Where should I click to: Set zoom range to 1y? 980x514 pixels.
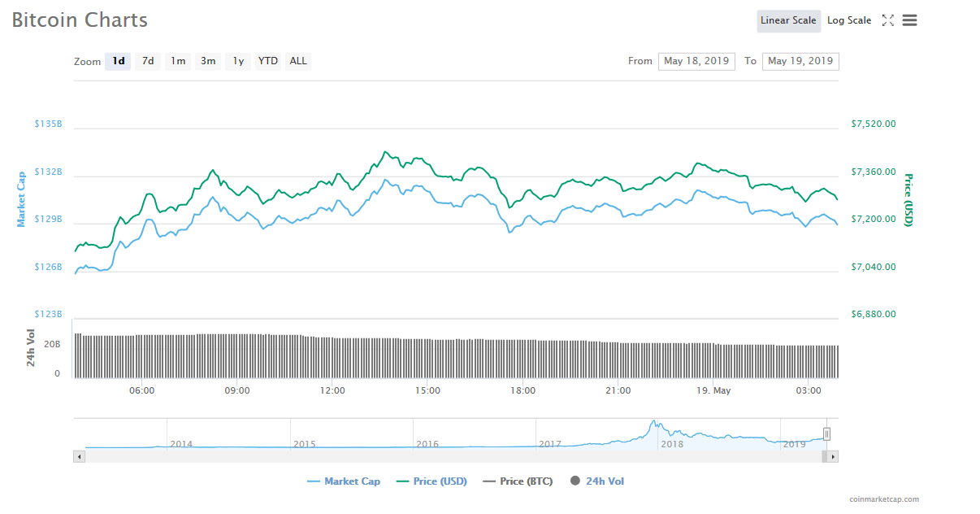pos(238,61)
